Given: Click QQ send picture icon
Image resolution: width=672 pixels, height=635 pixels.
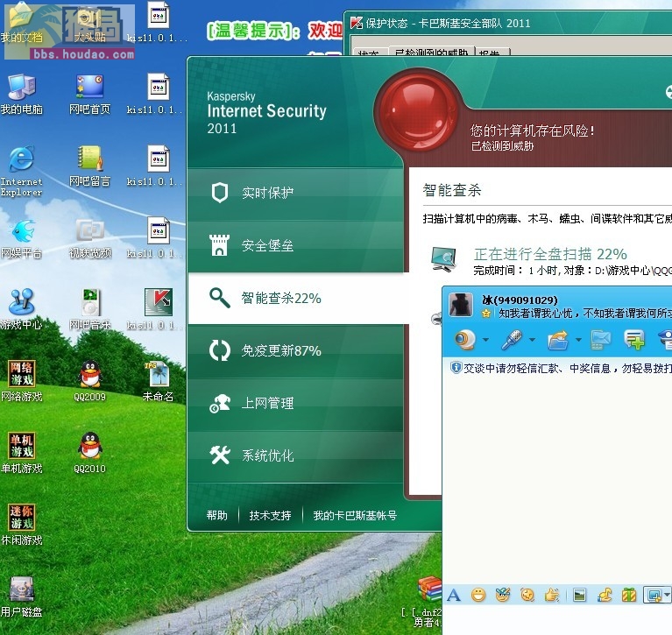Looking at the screenshot, I should 579,596.
